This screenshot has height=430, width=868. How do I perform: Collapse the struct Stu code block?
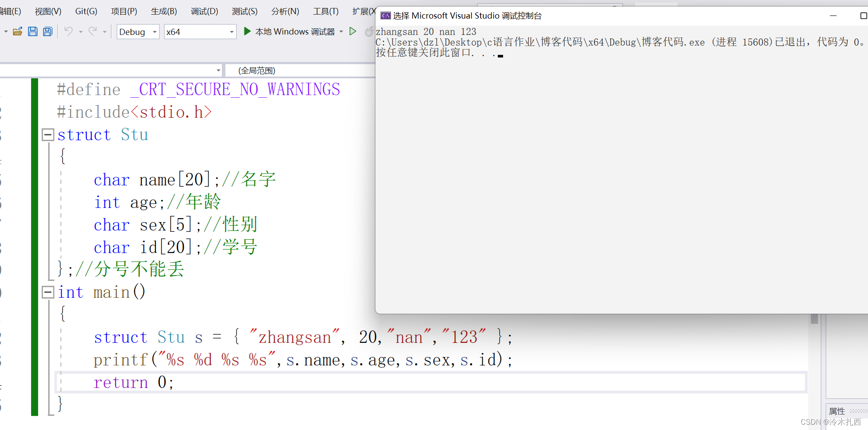click(48, 135)
